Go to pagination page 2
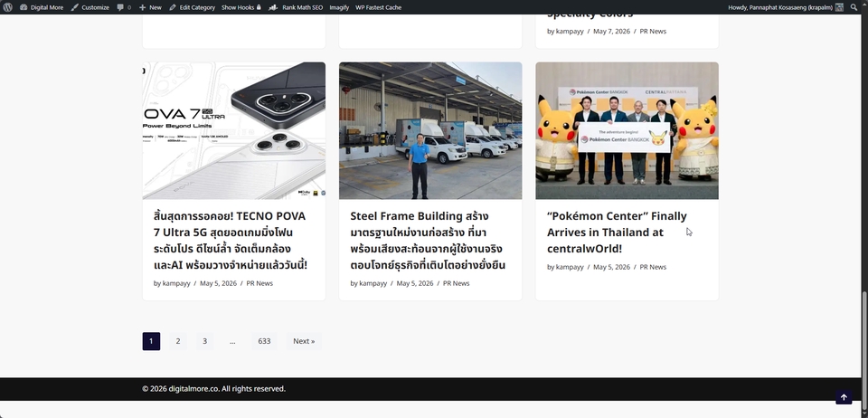Screen dimensions: 868x418 178,341
